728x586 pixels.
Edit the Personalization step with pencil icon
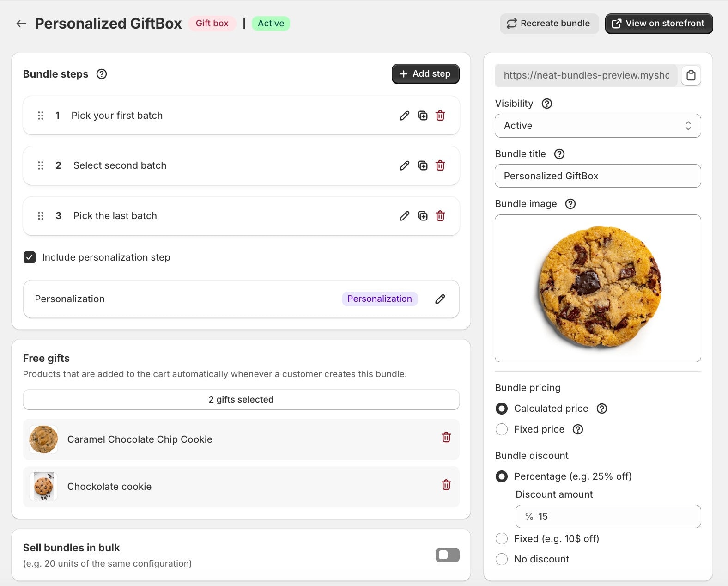pyautogui.click(x=440, y=299)
